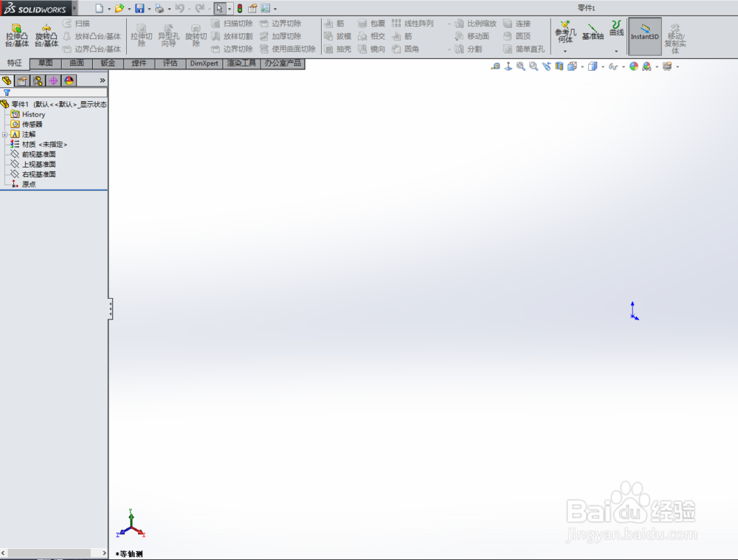Expand the 注解 (Annotations) tree node
This screenshot has width=738, height=560.
coord(5,134)
